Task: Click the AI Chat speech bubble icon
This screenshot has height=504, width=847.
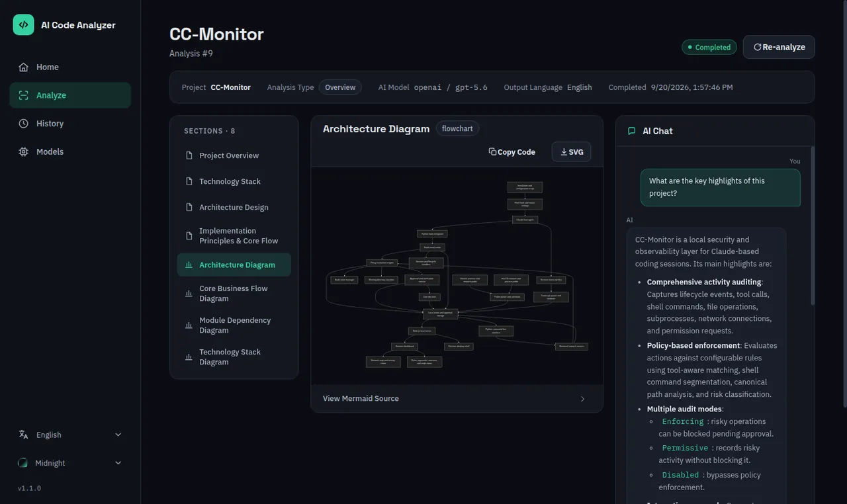Action: pos(631,131)
